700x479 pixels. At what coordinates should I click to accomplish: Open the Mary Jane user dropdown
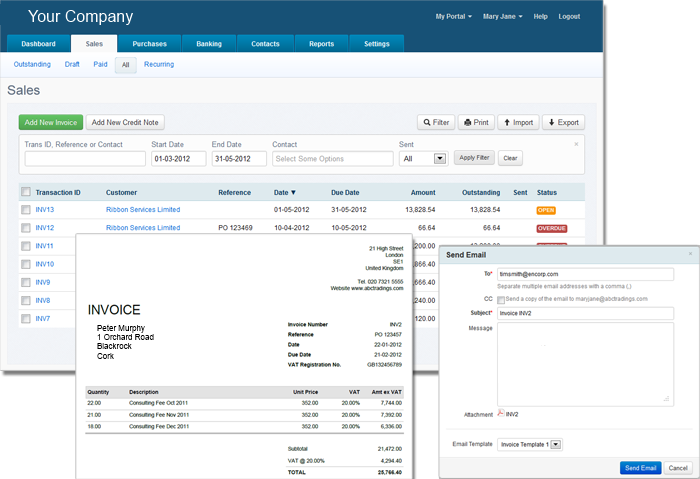click(x=502, y=17)
